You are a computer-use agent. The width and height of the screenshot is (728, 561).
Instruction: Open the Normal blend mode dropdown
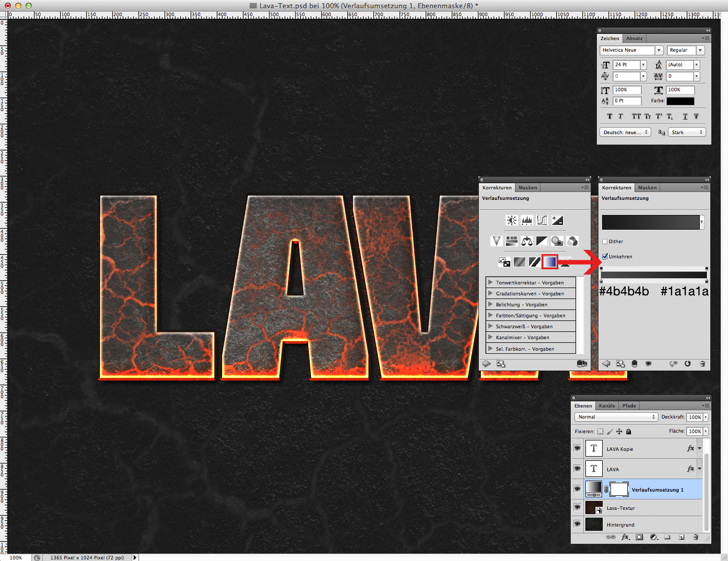[616, 416]
